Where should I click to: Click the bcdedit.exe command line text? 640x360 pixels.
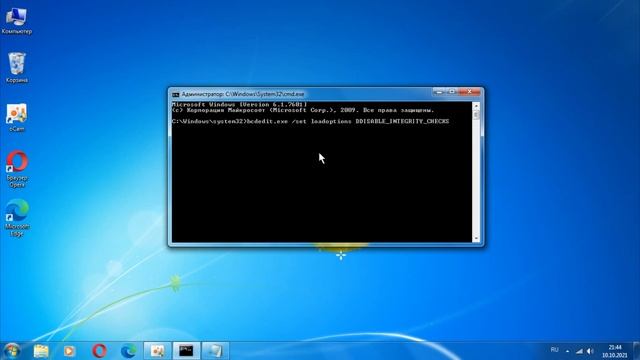click(311, 121)
